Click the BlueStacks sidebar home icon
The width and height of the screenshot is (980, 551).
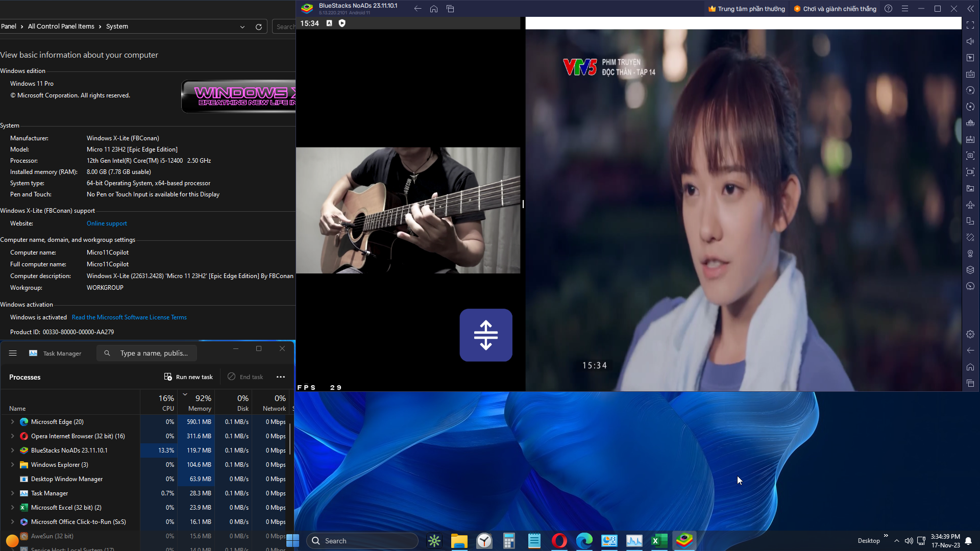970,367
